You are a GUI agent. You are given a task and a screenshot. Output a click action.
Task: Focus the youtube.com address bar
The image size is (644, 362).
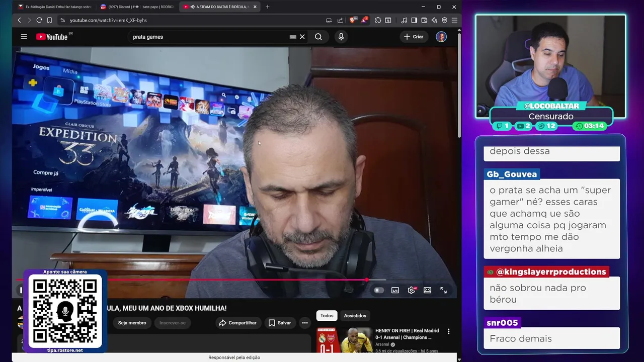click(191, 20)
